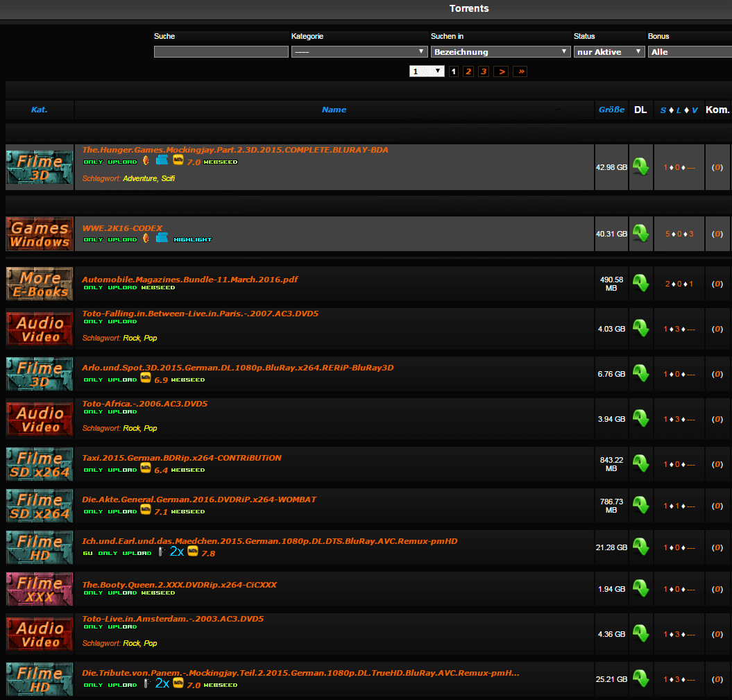
Task: Sort torrents by Größe column
Action: (611, 110)
